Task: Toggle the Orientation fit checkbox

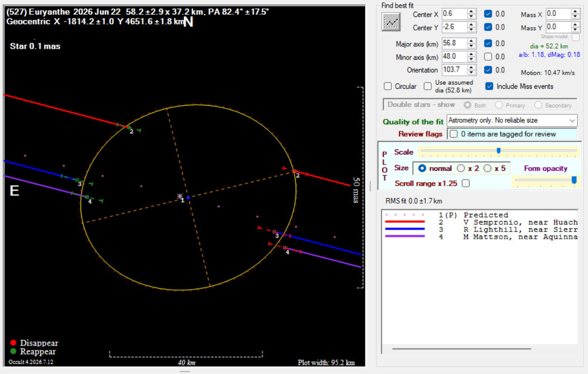Action: tap(488, 70)
